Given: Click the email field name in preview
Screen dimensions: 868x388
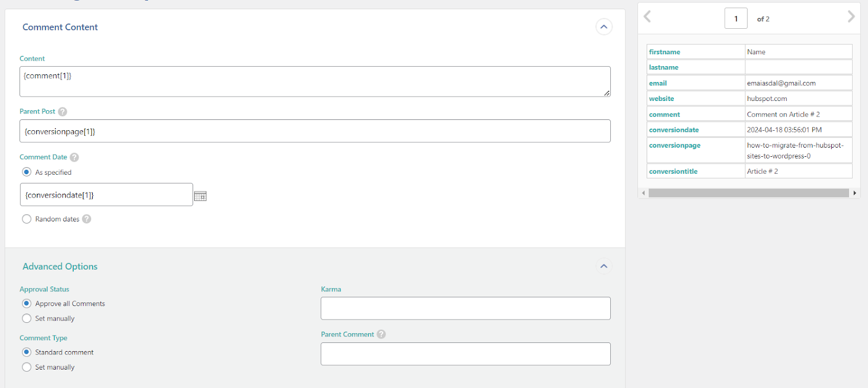Looking at the screenshot, I should click(x=658, y=83).
